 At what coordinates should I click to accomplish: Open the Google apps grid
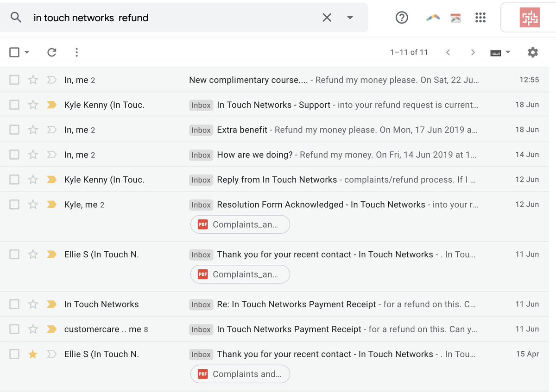click(x=480, y=18)
